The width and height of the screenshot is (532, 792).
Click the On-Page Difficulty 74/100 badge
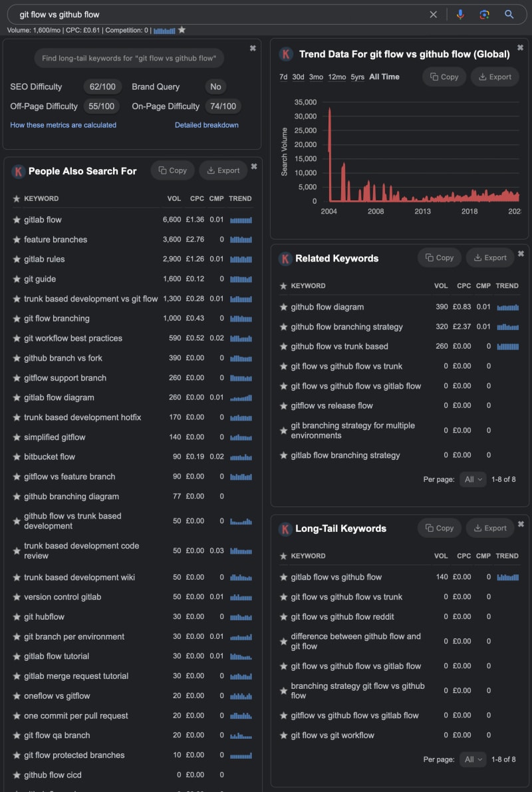pyautogui.click(x=223, y=106)
